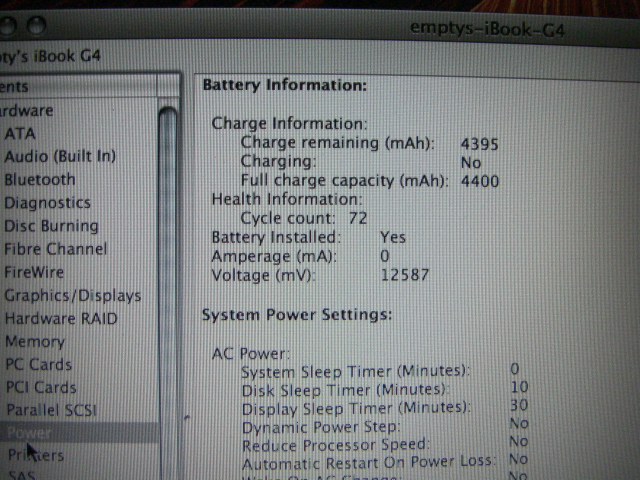Select PCI Cards in sidebar
This screenshot has width=640, height=480.
pyautogui.click(x=41, y=387)
